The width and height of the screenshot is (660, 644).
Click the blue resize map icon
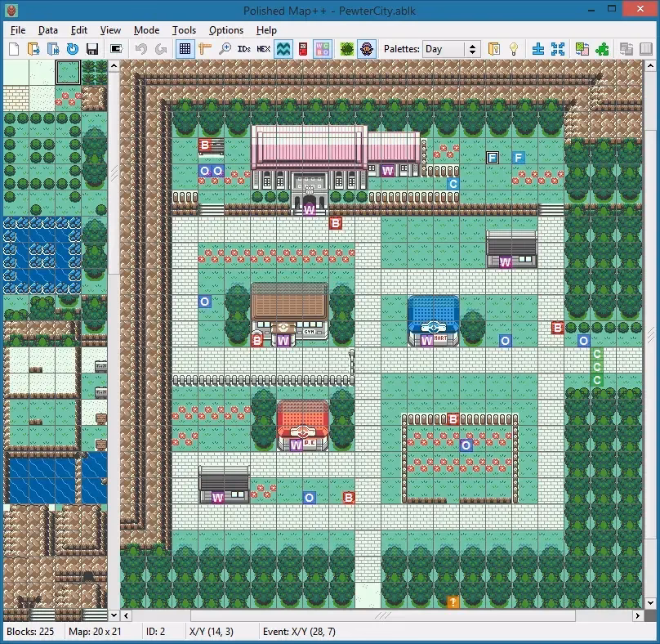pos(538,49)
